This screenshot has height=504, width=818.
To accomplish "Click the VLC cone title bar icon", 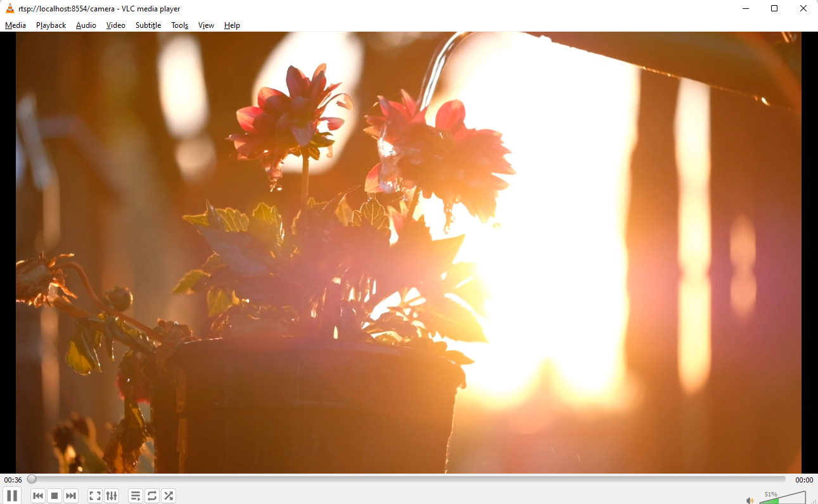I will 10,9.
